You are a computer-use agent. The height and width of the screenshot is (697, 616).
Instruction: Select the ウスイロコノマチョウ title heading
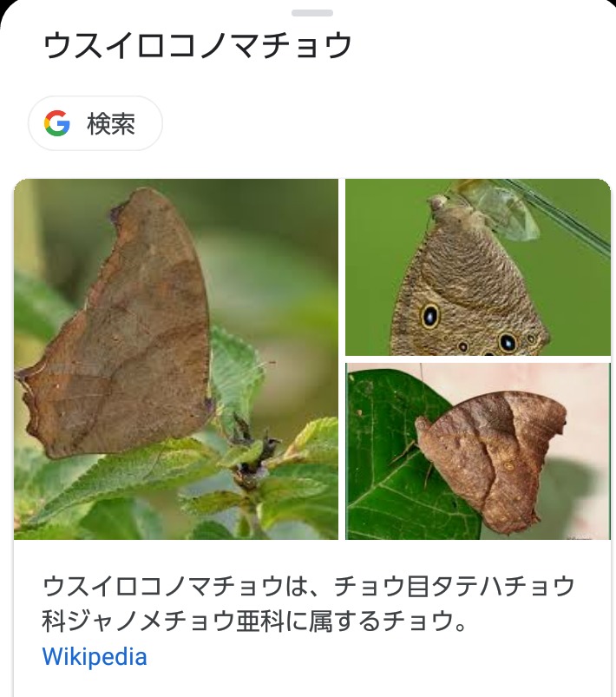coord(198,46)
